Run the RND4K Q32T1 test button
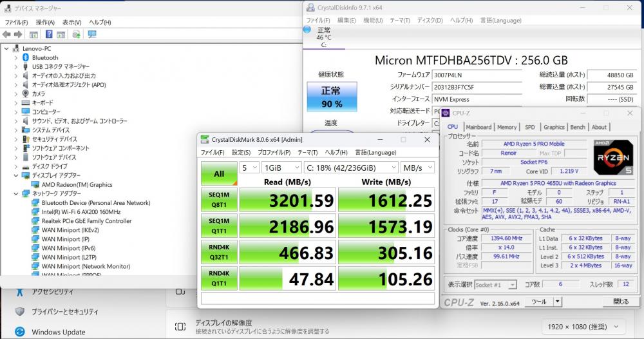This screenshot has height=339, width=644. [x=219, y=252]
